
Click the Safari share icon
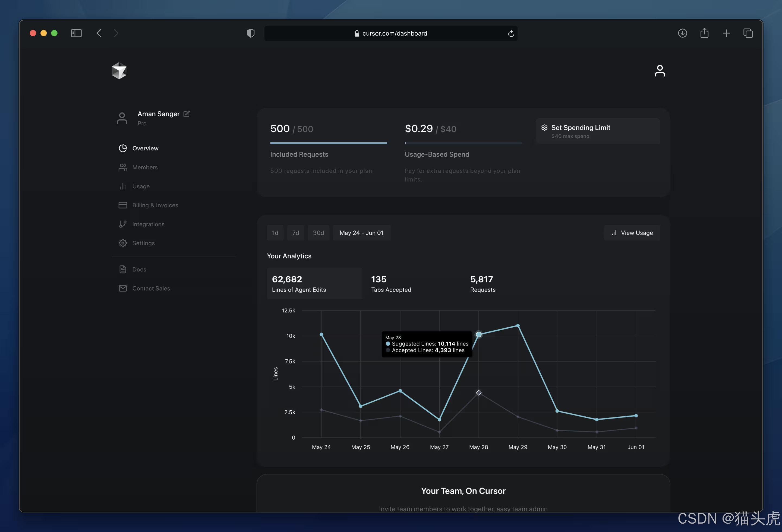[x=704, y=33]
